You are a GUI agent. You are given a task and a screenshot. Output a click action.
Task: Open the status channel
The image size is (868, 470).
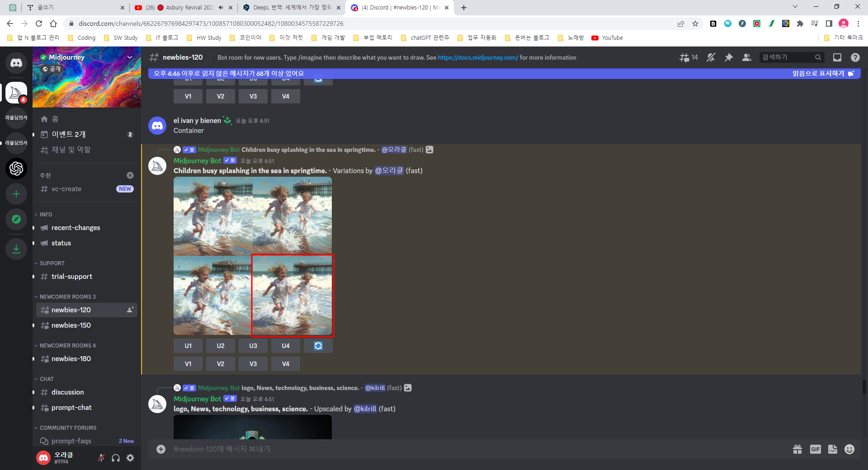[87, 243]
